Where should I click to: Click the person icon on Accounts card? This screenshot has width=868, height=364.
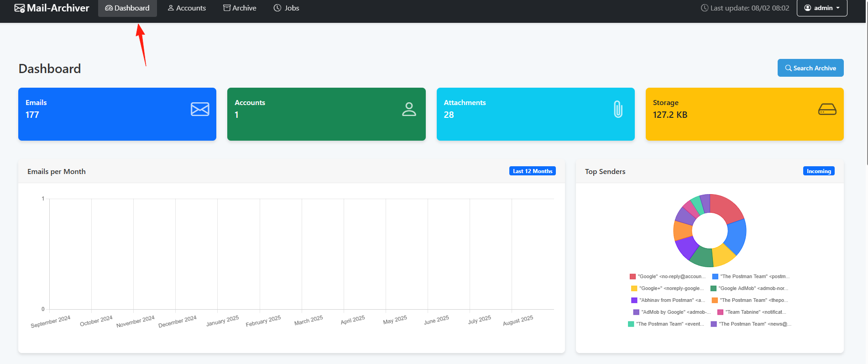(x=409, y=109)
